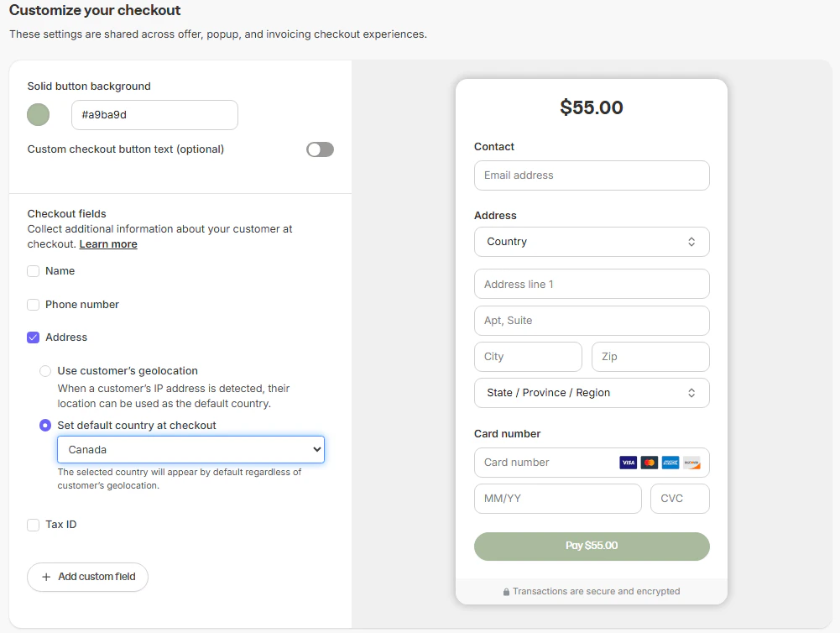Viewport: 840px width, 633px height.
Task: Click the solid button background color swatch
Action: pos(39,115)
